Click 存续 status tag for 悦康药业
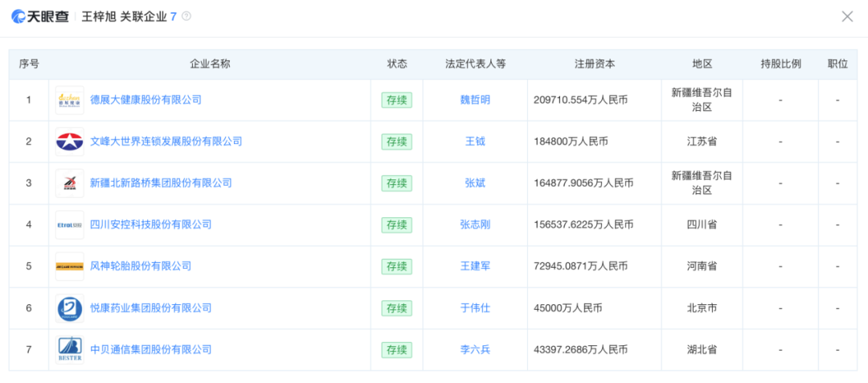Screen dimensions: 868x383 click(x=396, y=308)
